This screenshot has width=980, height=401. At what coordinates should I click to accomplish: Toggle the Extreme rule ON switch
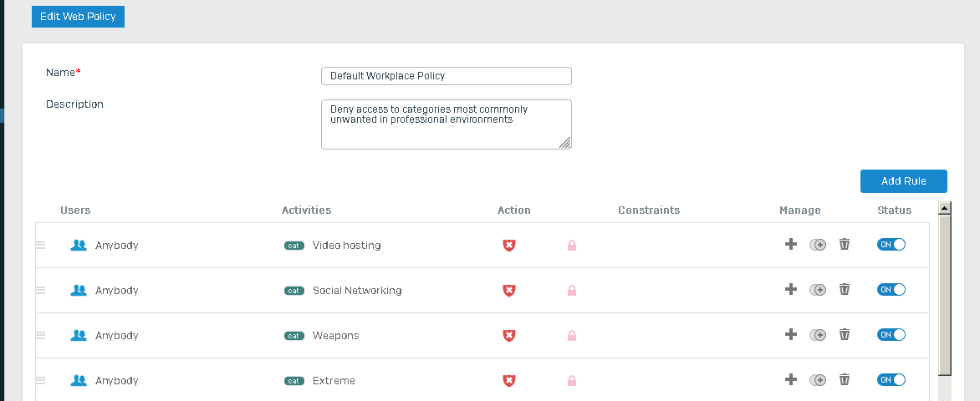pos(891,380)
